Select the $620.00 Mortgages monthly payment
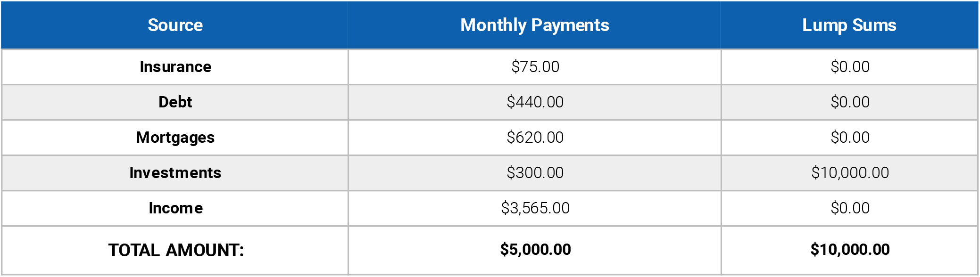The width and height of the screenshot is (980, 277). click(x=535, y=138)
